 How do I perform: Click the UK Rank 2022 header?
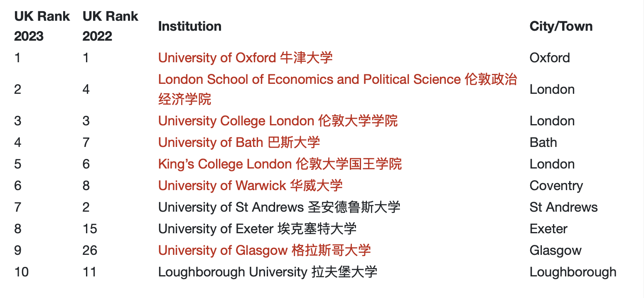110,26
